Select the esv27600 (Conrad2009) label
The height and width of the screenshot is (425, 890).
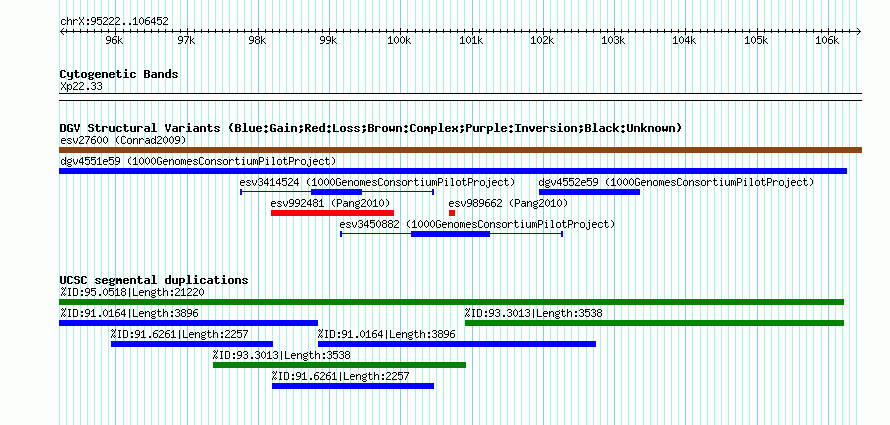click(x=123, y=140)
